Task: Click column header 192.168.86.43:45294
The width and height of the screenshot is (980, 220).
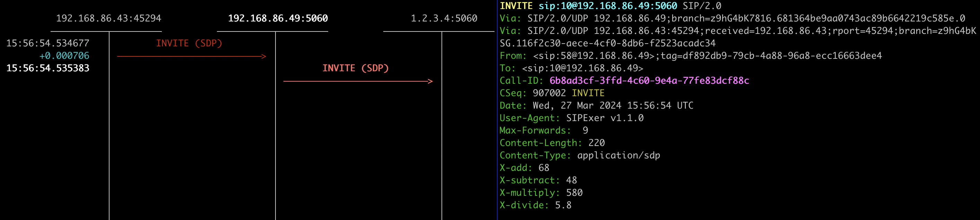Action: pyautogui.click(x=108, y=18)
